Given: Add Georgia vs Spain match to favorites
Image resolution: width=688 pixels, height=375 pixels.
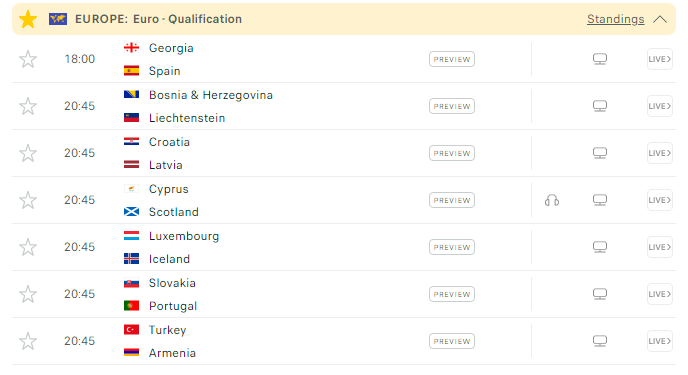Looking at the screenshot, I should pyautogui.click(x=28, y=59).
